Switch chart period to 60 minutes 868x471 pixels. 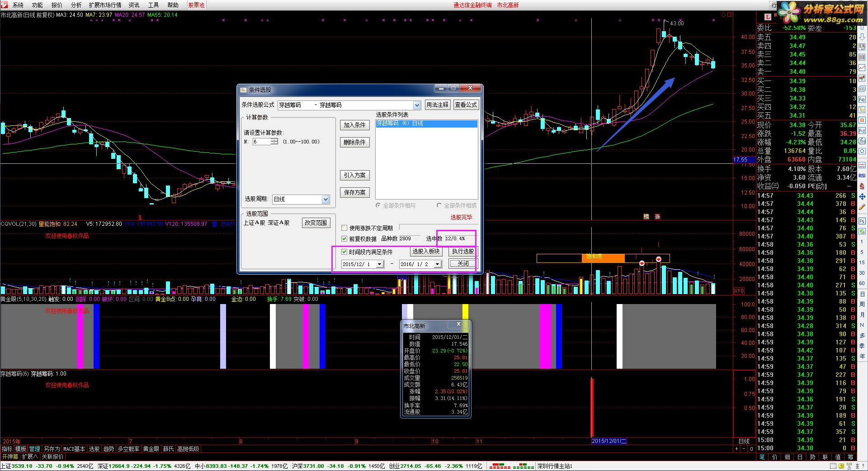862,283
